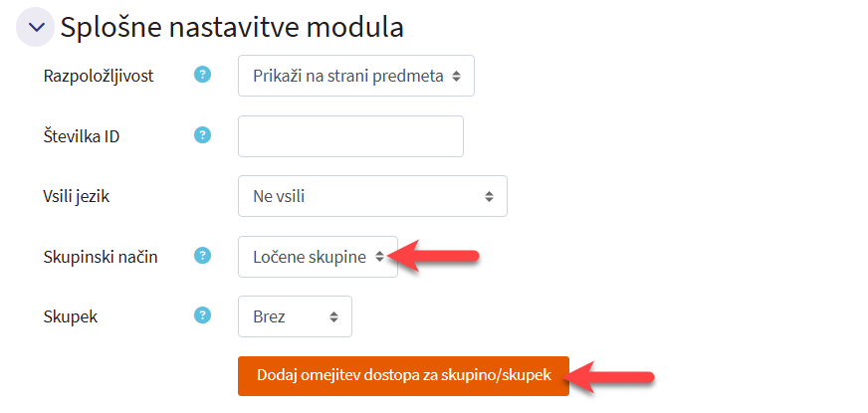Collapse the Splošne nastavitve modula section
Viewport: 868px width, 413px height.
pyautogui.click(x=36, y=28)
